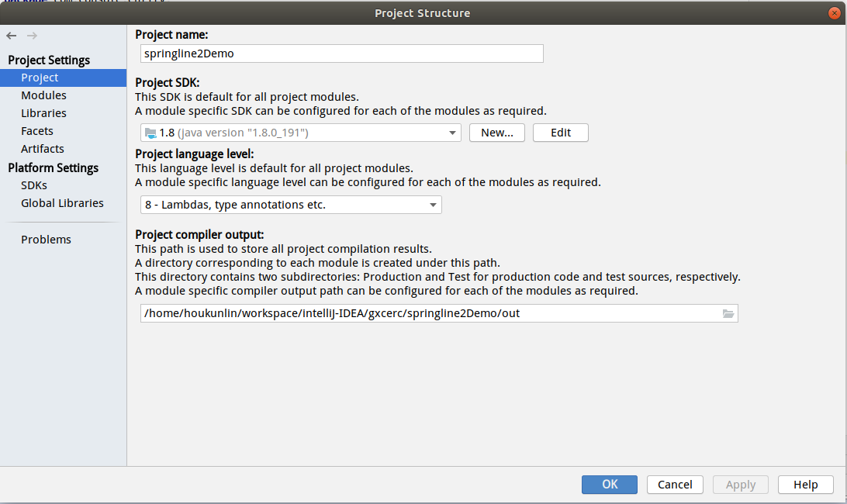
Task: Click the SDK folder icon in the Project SDK combo
Action: coord(151,133)
